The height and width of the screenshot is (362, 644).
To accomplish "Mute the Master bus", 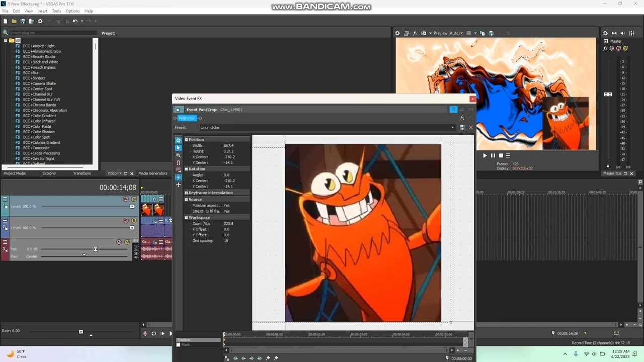I will [x=618, y=49].
